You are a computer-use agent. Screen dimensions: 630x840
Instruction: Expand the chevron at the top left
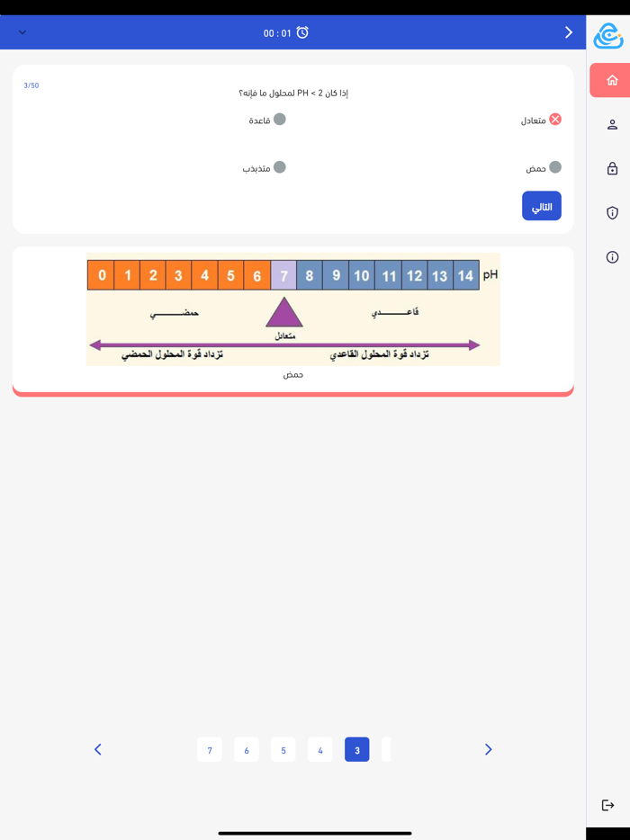point(22,31)
